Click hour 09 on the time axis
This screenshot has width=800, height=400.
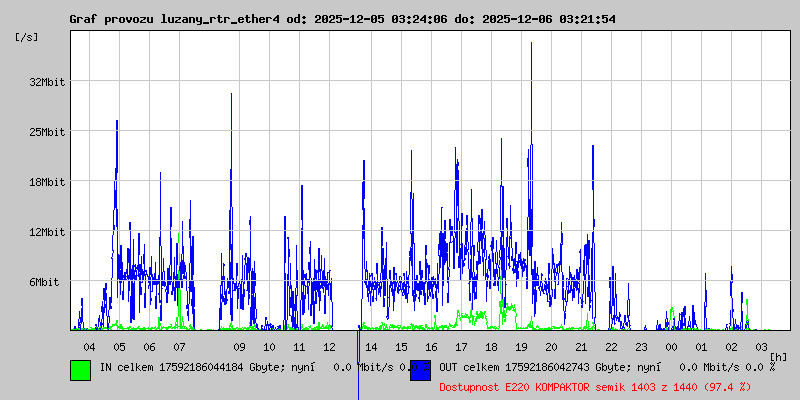[239, 346]
